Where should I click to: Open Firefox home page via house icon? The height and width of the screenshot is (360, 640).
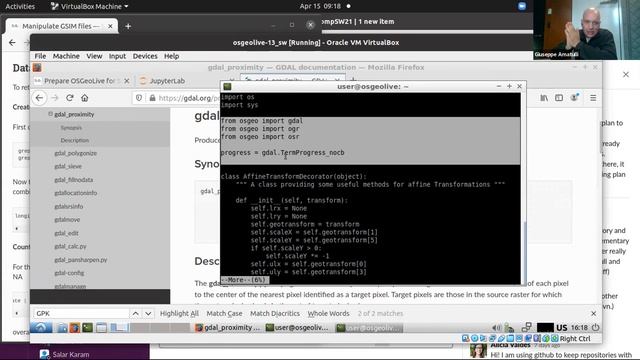[84, 98]
